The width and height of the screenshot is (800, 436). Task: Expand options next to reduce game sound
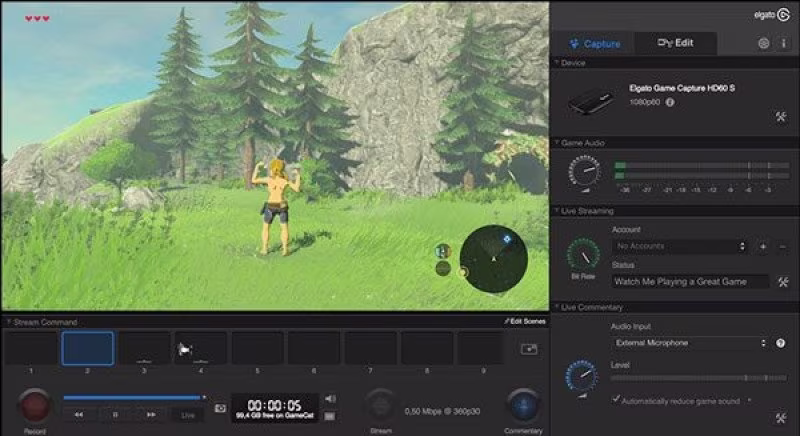click(749, 400)
